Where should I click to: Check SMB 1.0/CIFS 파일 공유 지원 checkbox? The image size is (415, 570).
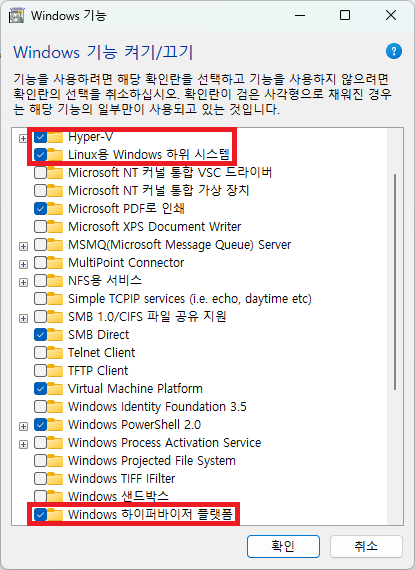pyautogui.click(x=40, y=317)
